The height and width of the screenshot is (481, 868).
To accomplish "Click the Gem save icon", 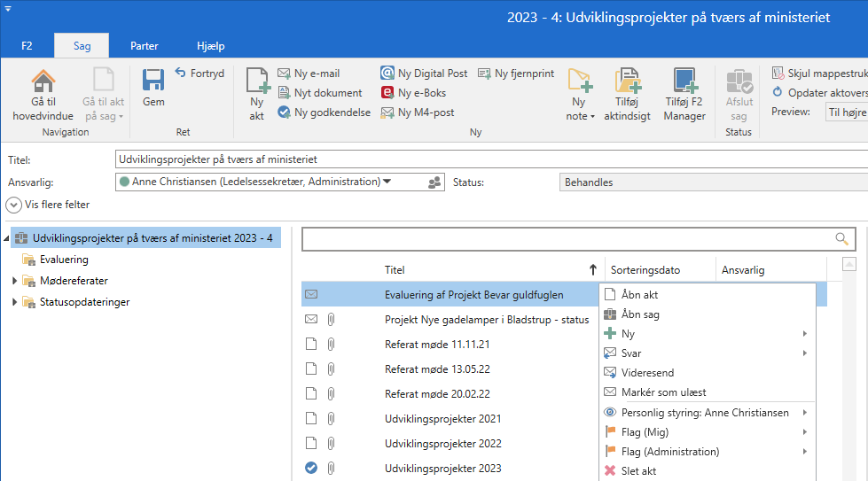I will (x=153, y=81).
